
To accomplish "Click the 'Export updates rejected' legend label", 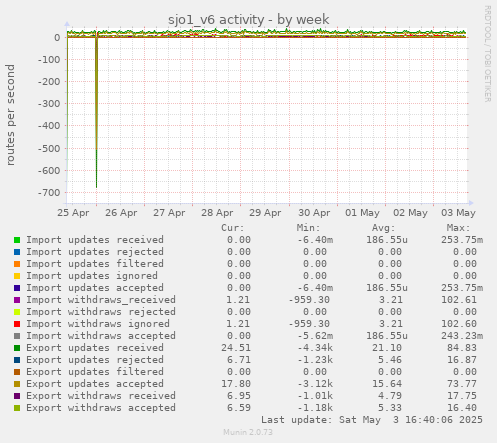I will tap(95, 360).
